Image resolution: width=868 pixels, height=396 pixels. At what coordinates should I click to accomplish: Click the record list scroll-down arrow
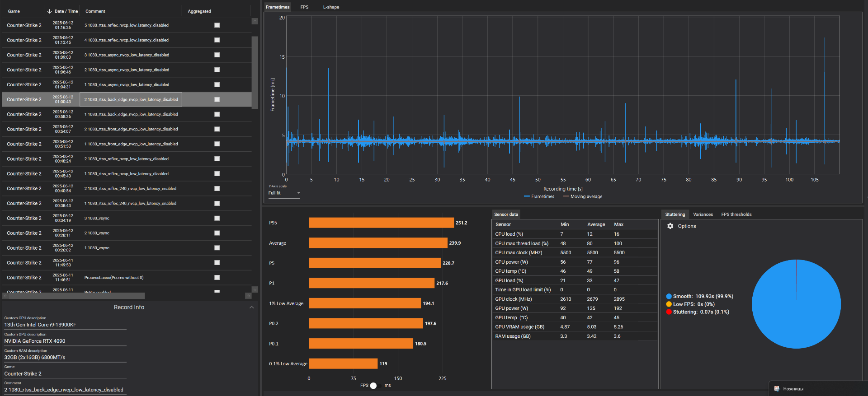click(x=255, y=289)
